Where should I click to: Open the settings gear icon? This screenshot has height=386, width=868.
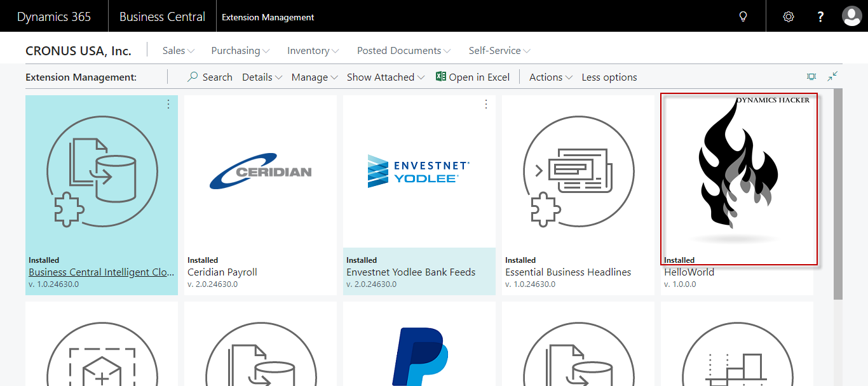(x=789, y=17)
